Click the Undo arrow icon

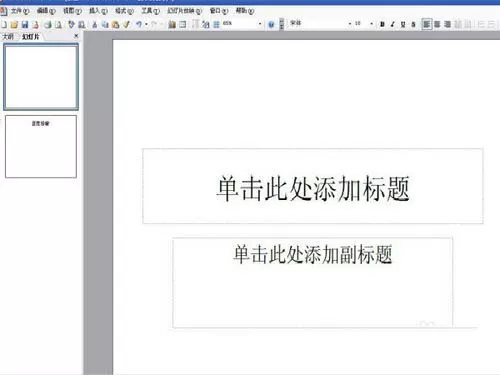pos(139,24)
